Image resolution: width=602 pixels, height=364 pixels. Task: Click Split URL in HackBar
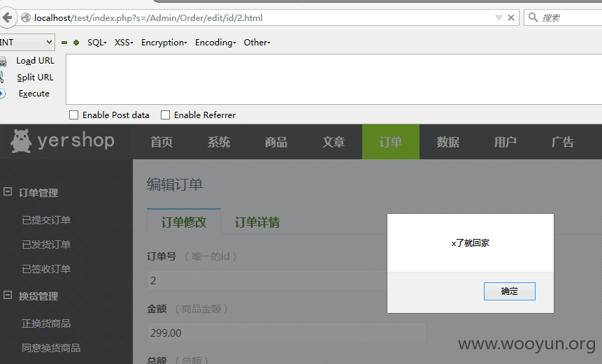(x=35, y=77)
